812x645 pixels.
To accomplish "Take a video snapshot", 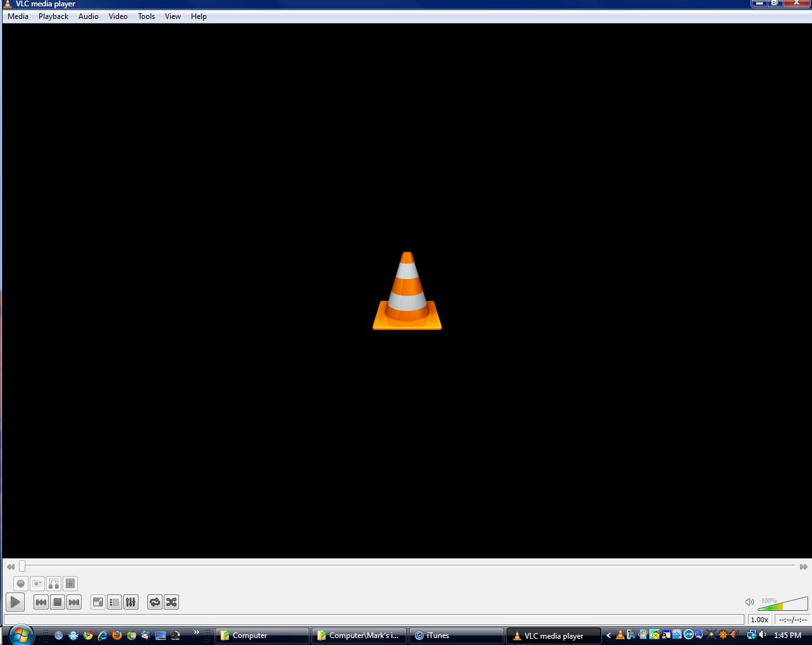I will (37, 584).
